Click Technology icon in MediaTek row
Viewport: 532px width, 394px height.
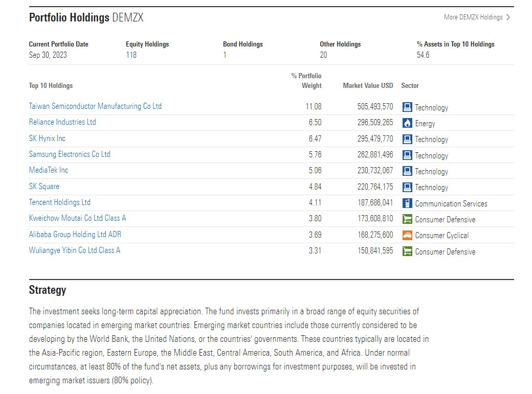(x=407, y=171)
